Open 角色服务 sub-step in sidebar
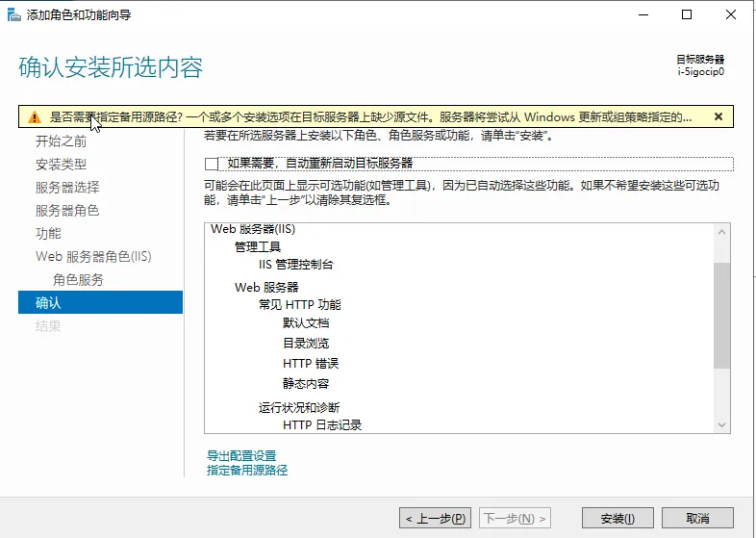Viewport: 756px width, 538px height. pos(78,279)
